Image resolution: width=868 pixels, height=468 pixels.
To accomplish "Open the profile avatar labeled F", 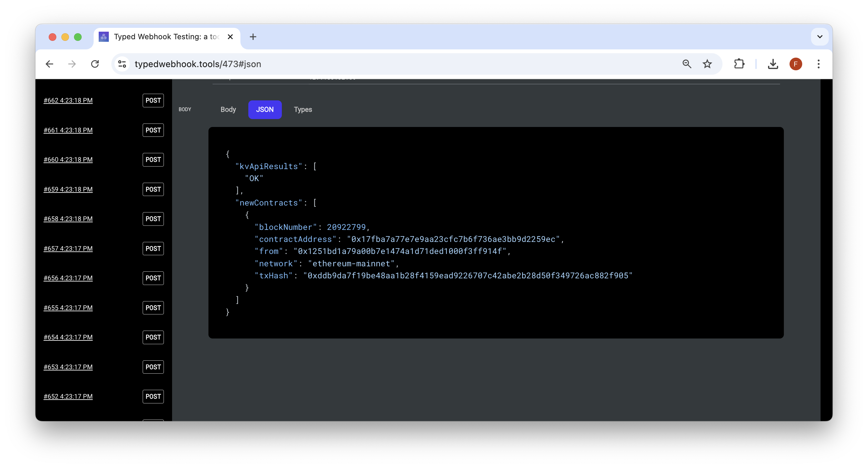I will 796,64.
